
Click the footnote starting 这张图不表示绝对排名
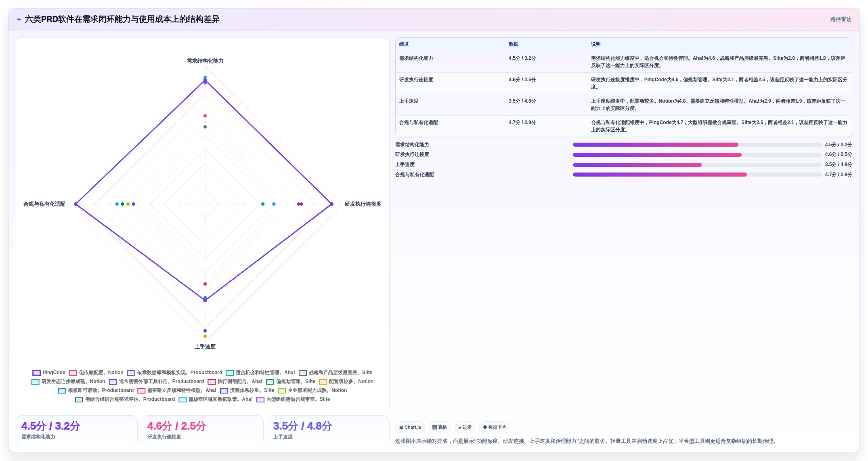point(586,441)
